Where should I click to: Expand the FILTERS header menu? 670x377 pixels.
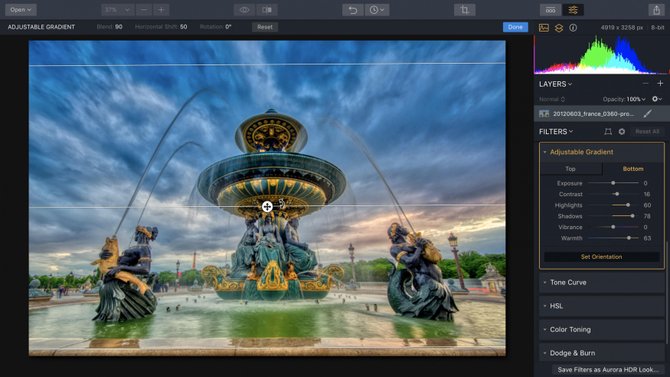[556, 132]
